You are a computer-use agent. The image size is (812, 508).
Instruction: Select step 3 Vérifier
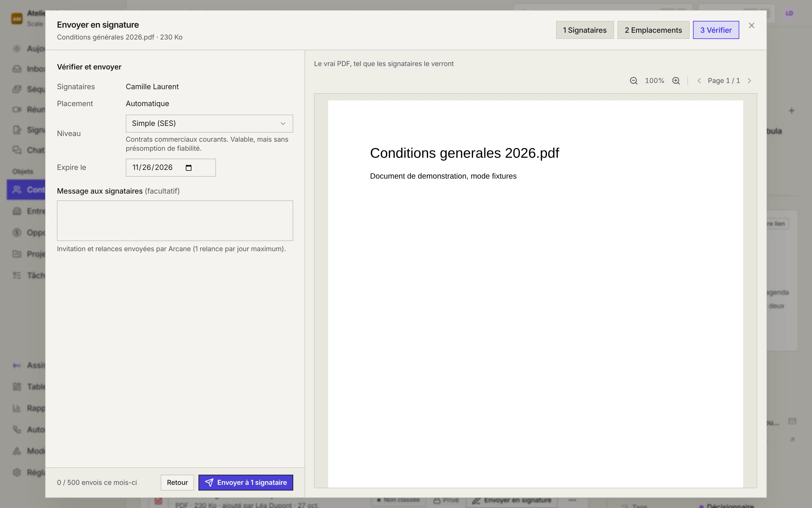point(716,30)
